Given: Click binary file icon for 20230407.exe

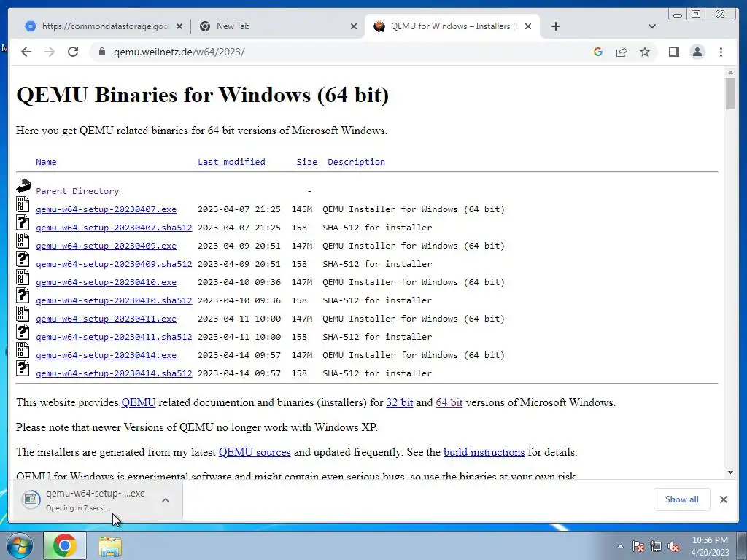Looking at the screenshot, I should 23,204.
